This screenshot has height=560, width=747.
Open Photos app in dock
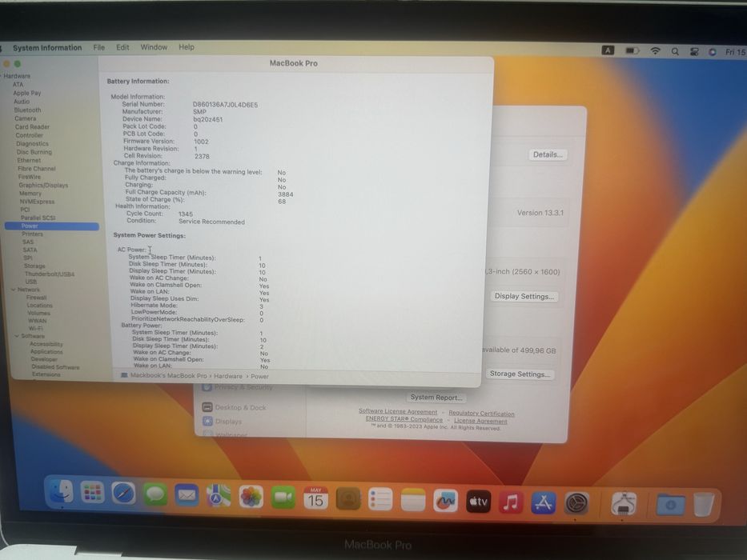point(251,498)
